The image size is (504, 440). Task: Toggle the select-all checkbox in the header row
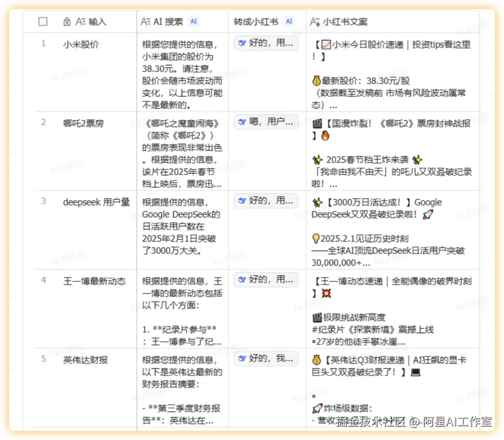click(43, 21)
